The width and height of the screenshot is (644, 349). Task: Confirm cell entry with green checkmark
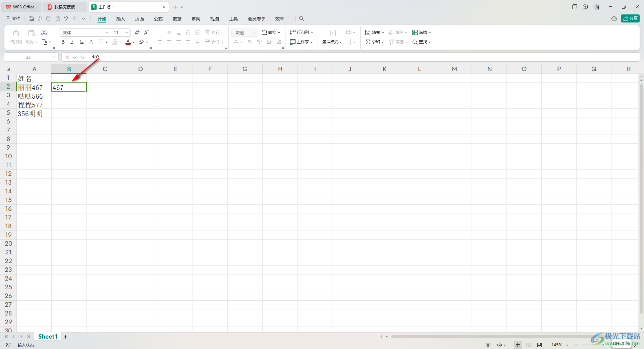click(x=75, y=57)
